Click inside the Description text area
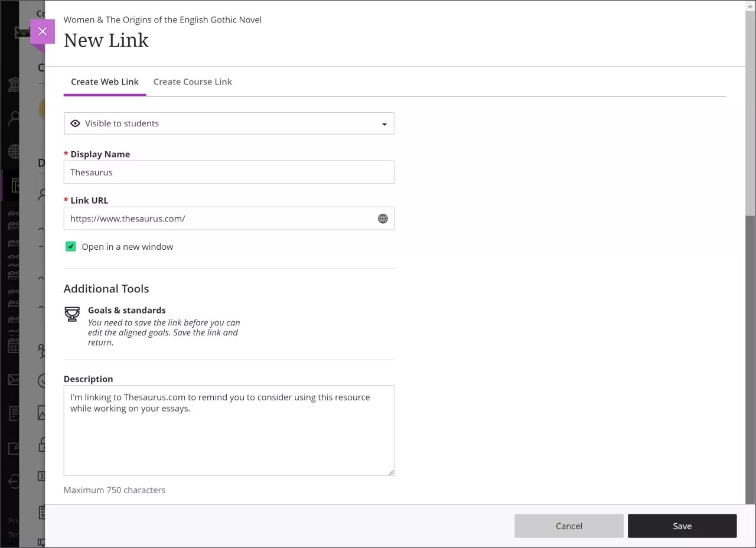 (x=229, y=430)
